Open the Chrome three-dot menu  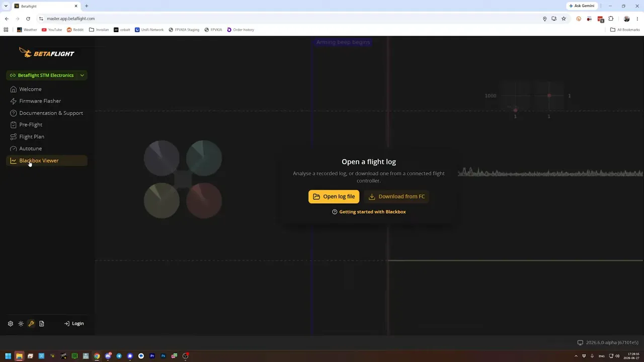(637, 19)
